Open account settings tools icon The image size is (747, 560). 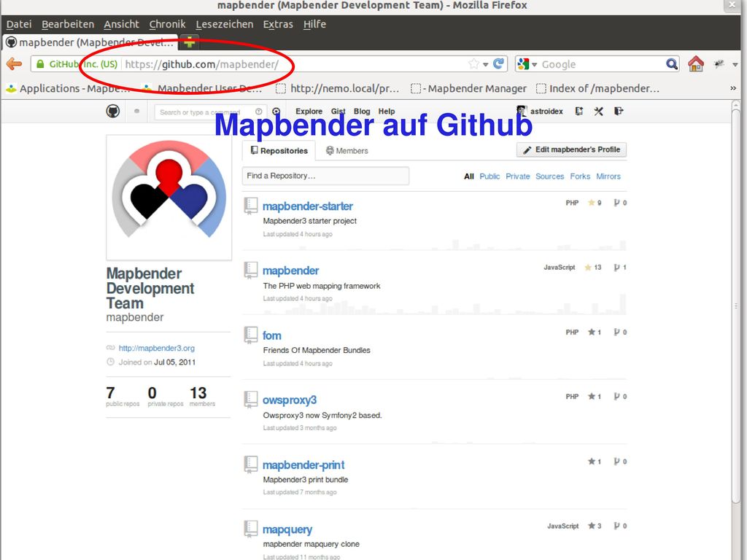click(x=599, y=112)
